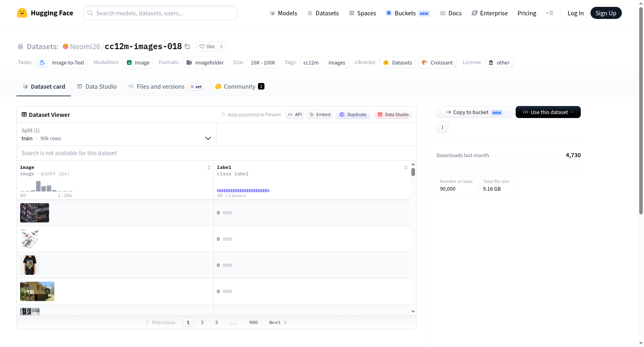Open Data Studio from viewer toolbar

tap(393, 114)
